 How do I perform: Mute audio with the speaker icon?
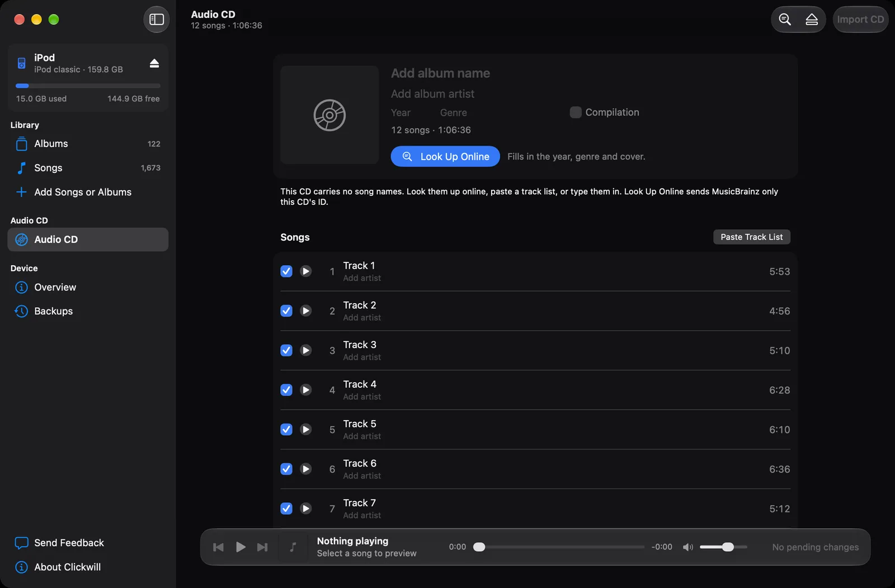pyautogui.click(x=688, y=547)
